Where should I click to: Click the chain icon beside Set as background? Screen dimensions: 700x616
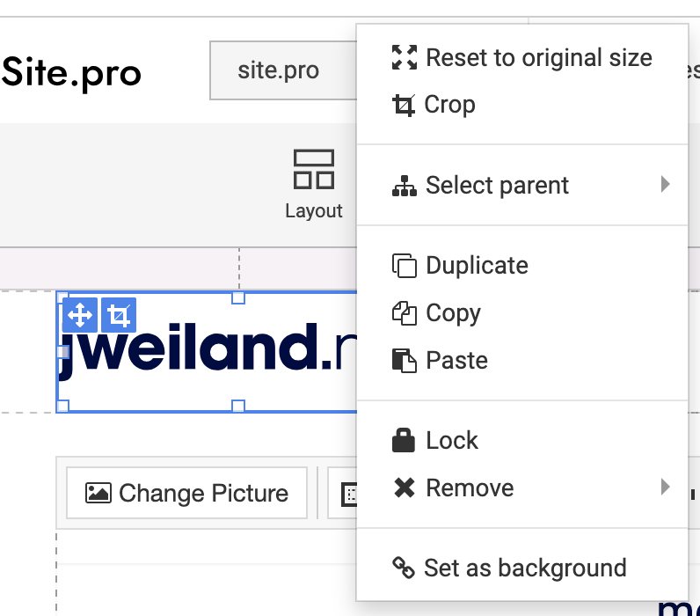pos(404,568)
